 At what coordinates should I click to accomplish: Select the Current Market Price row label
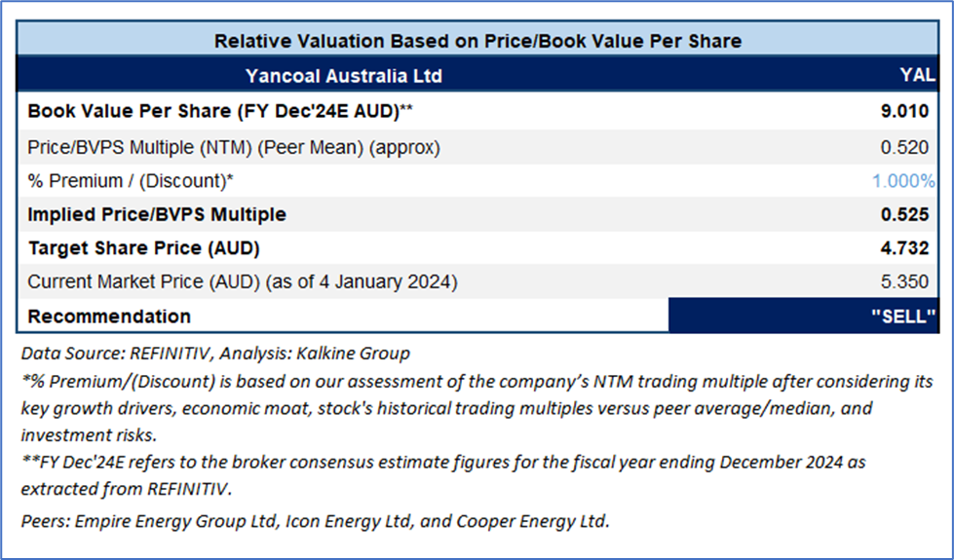242,281
